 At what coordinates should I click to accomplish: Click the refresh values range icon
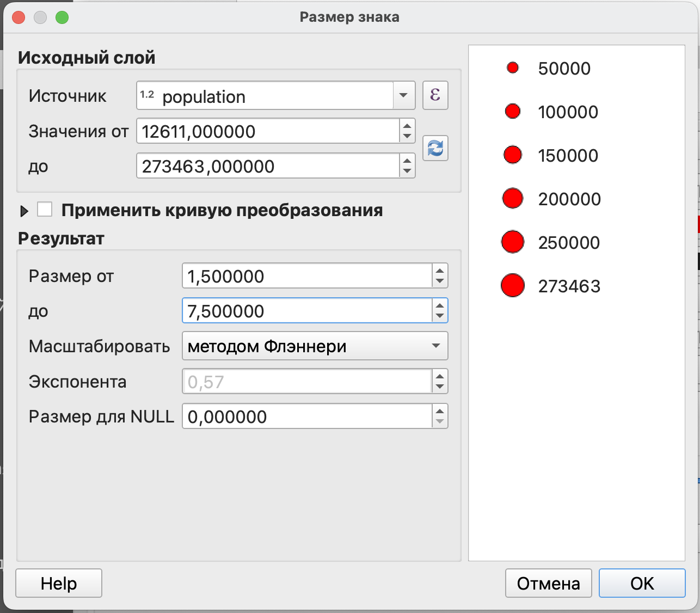tap(435, 148)
